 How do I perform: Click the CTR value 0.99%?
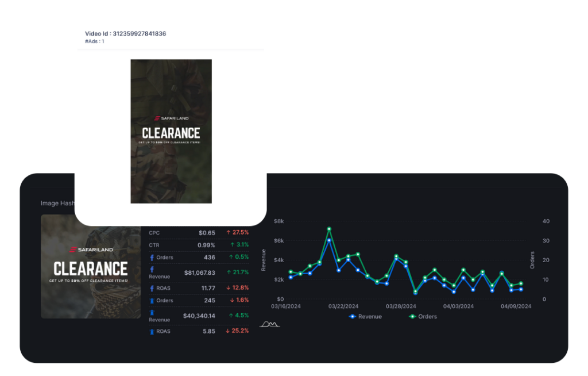[206, 245]
